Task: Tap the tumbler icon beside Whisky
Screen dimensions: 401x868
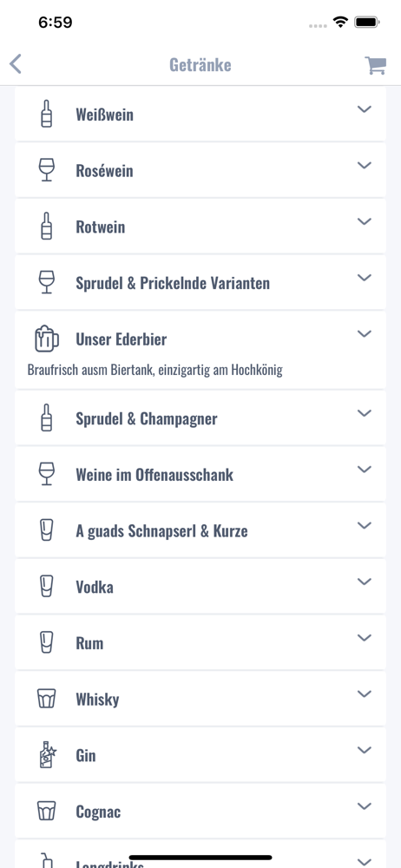Action: coord(47,699)
